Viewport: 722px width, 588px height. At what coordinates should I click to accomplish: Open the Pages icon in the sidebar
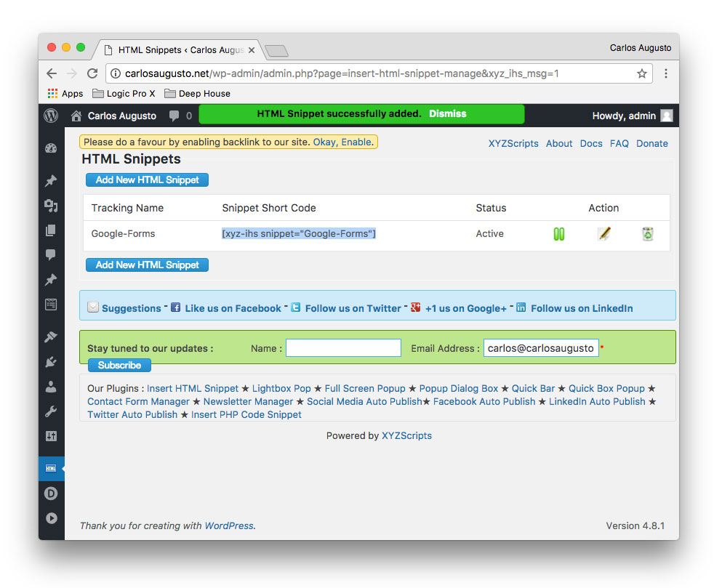point(51,230)
